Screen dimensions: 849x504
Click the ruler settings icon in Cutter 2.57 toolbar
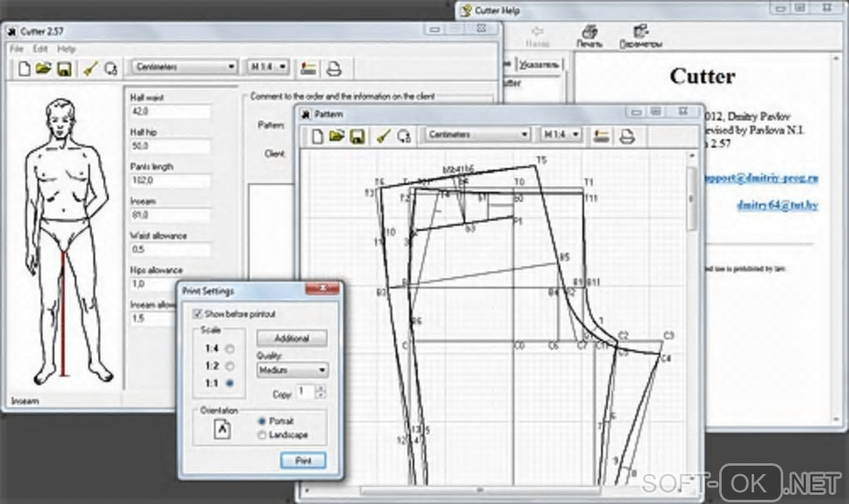tap(308, 69)
